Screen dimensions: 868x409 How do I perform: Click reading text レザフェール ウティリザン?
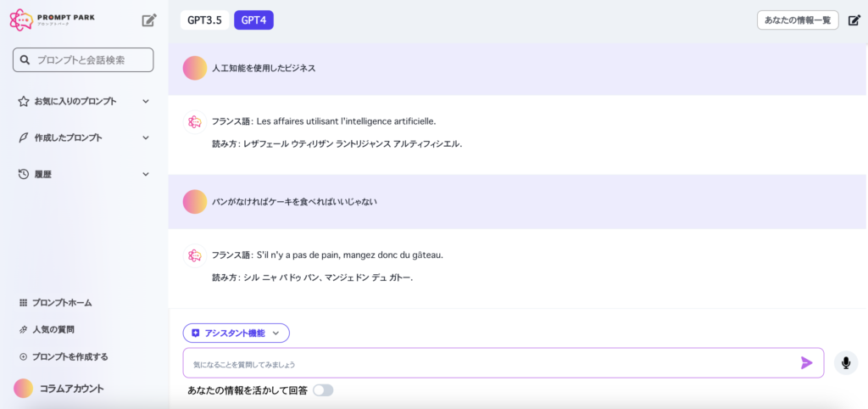coord(288,144)
